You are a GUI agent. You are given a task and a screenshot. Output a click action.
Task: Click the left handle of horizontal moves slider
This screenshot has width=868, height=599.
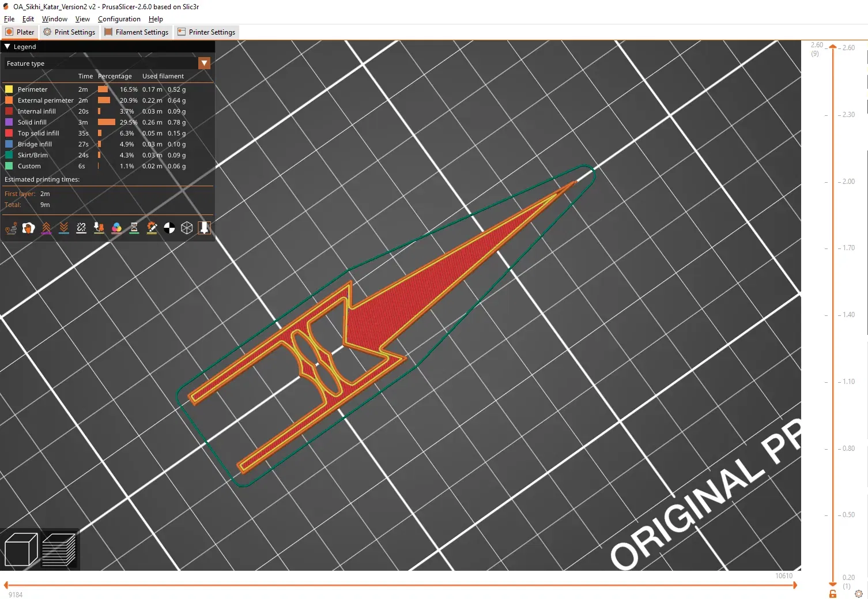coord(6,585)
